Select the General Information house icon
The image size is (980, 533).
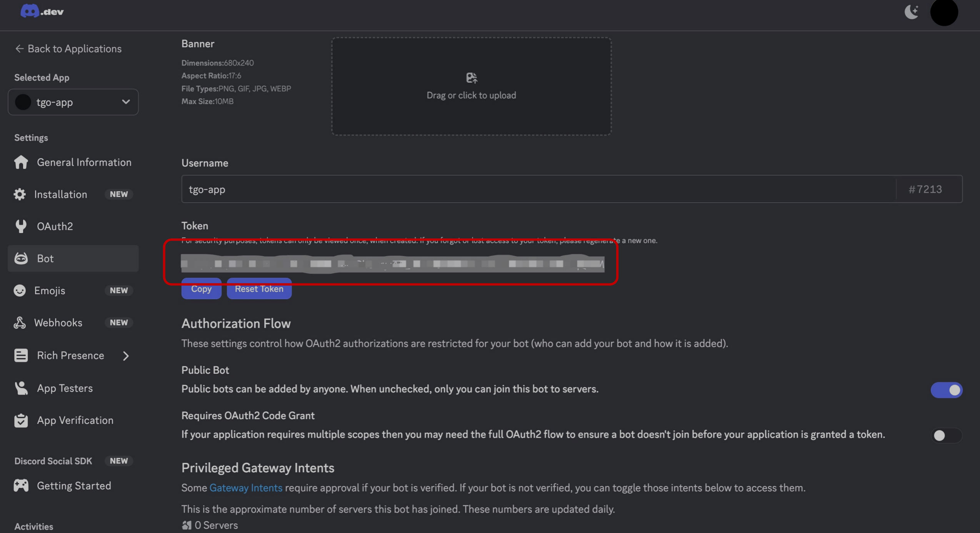pos(21,162)
